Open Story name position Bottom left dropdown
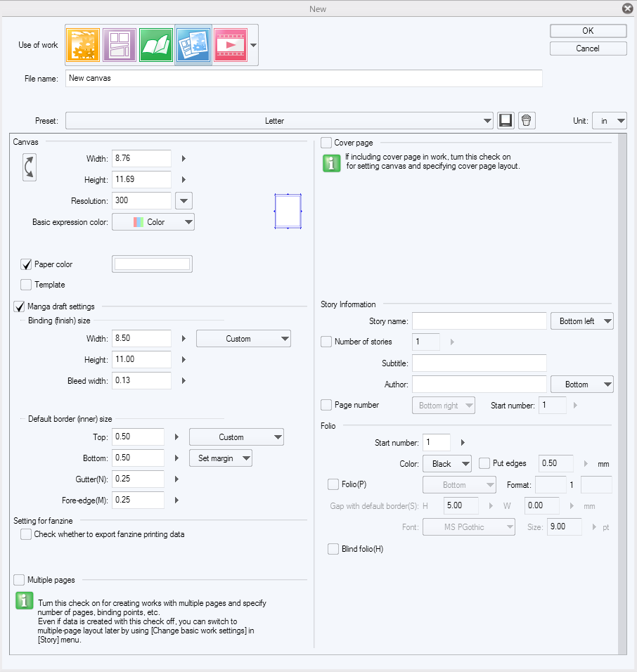The width and height of the screenshot is (637, 672). (x=581, y=321)
